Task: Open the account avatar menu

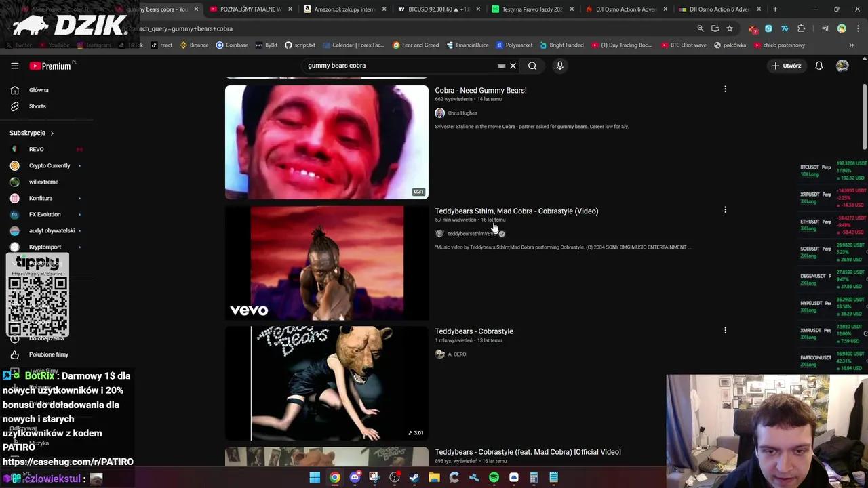Action: (x=842, y=66)
